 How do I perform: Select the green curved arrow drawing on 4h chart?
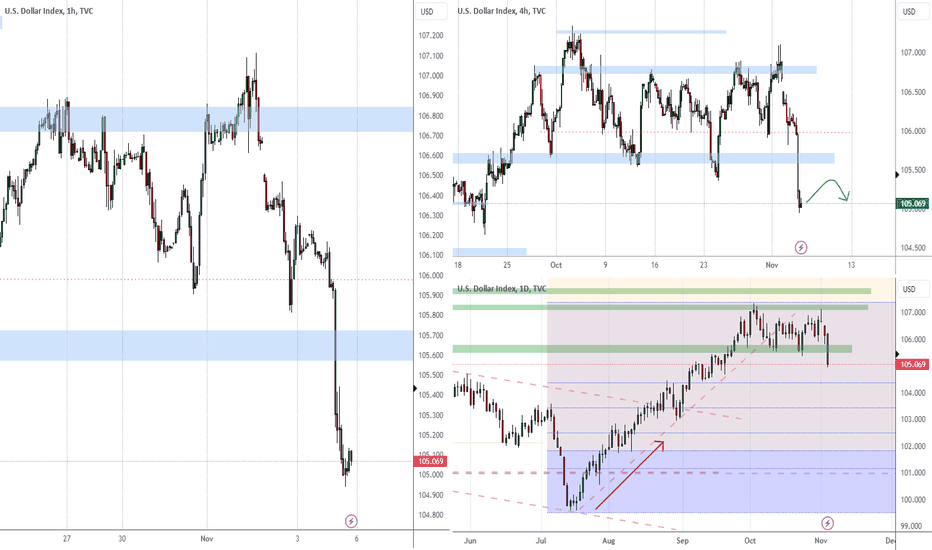click(828, 191)
